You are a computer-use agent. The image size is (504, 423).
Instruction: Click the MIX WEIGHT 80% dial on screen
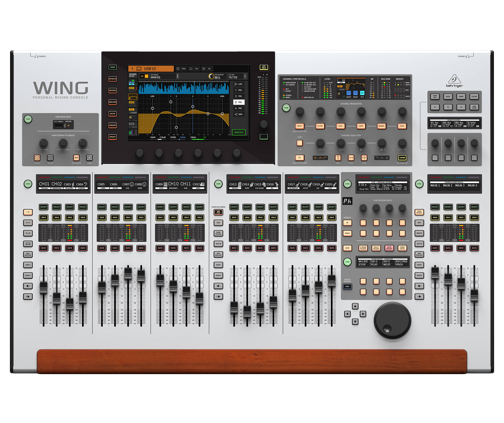[211, 76]
